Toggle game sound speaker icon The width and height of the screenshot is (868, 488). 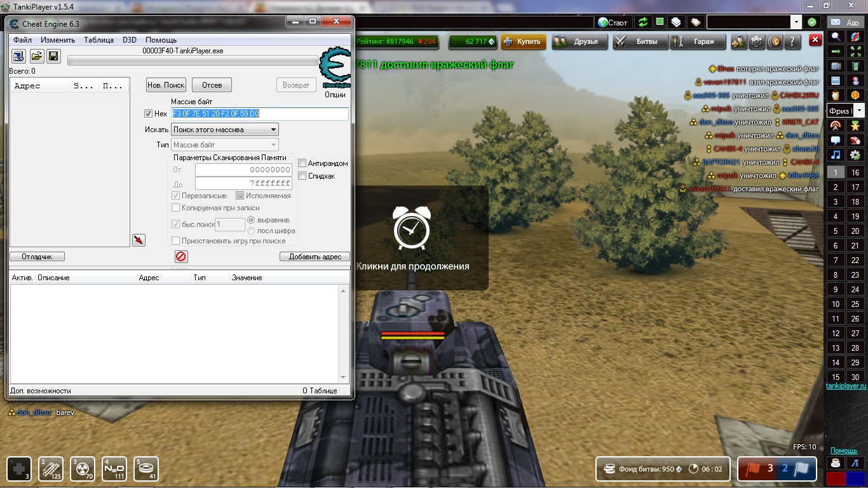775,42
